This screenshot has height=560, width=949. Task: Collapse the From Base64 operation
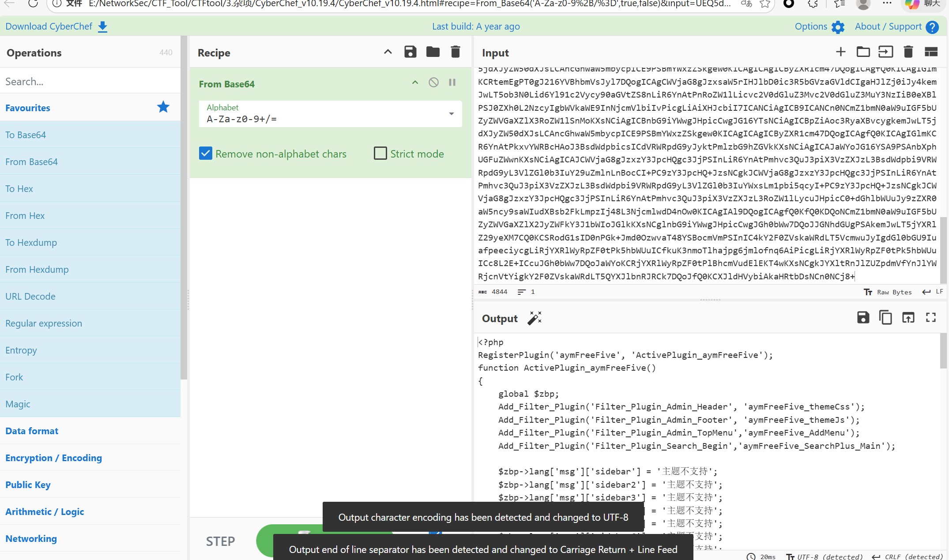[x=415, y=83]
